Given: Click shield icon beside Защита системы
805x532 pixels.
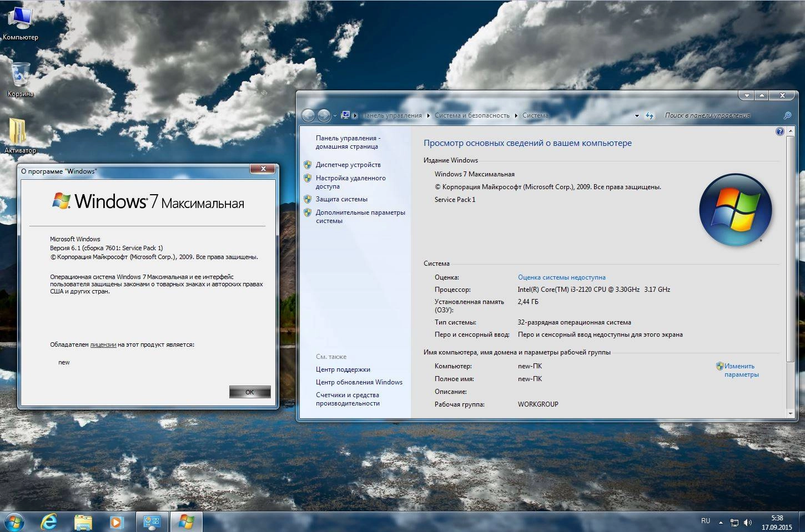Looking at the screenshot, I should coord(308,199).
